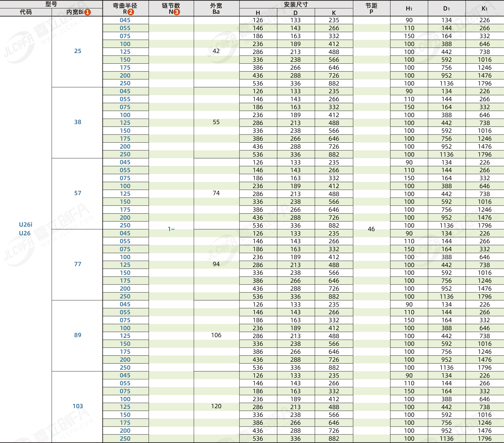Click the pitch value 46 cell
The height and width of the screenshot is (443, 504).
point(371,229)
